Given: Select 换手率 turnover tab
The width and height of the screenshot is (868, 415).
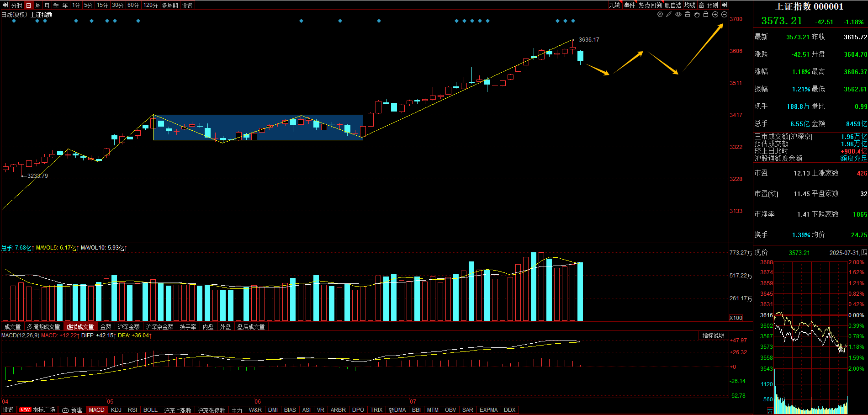Looking at the screenshot, I should [x=188, y=327].
